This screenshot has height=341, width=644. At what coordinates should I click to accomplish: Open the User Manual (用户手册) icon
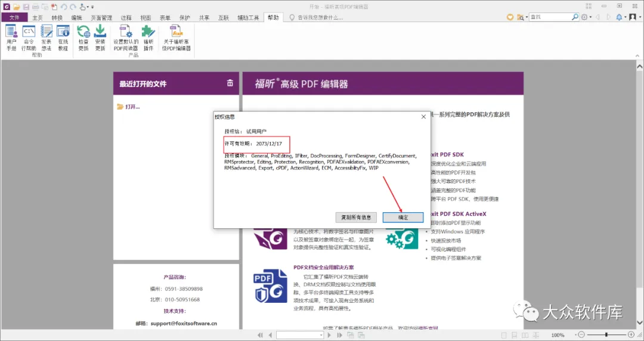click(x=11, y=38)
